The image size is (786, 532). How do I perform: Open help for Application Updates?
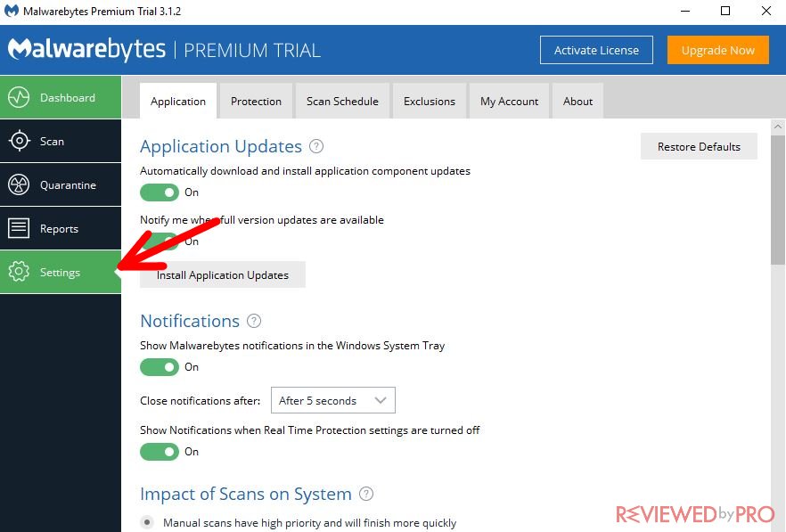coord(316,146)
